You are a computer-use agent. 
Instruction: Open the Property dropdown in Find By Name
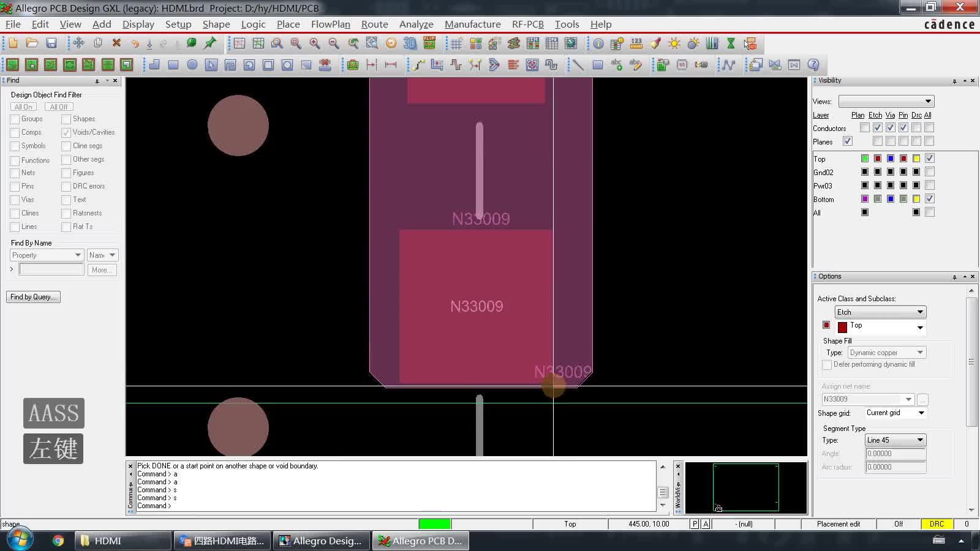pyautogui.click(x=47, y=255)
